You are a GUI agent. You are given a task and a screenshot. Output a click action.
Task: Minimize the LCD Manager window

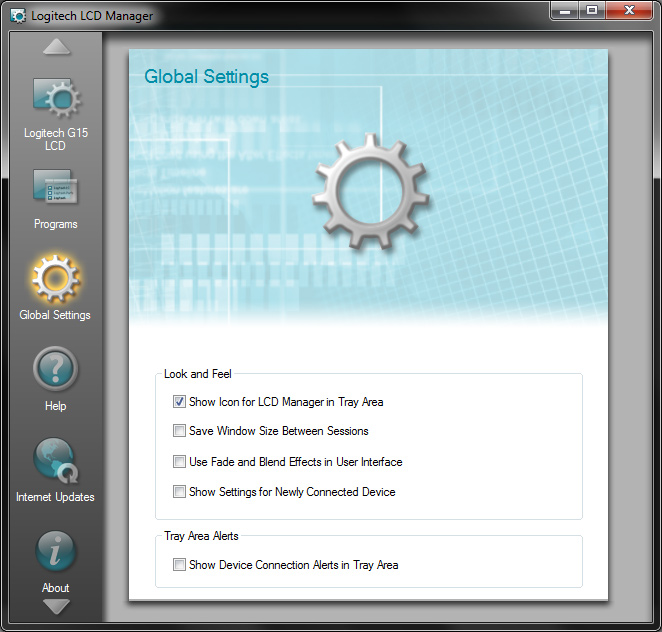coord(564,11)
